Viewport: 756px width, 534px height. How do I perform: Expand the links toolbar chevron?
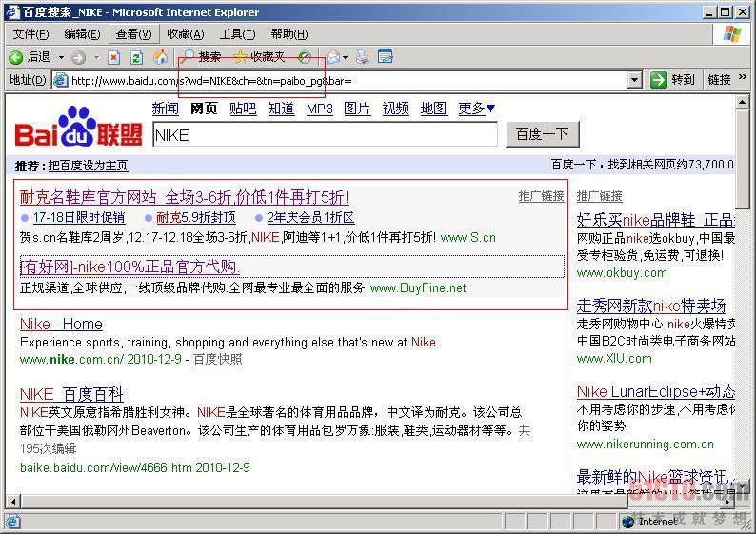point(742,77)
